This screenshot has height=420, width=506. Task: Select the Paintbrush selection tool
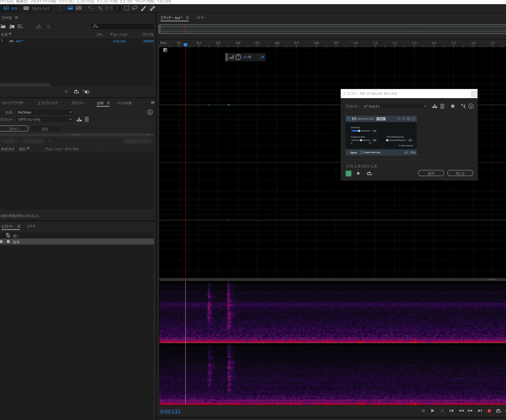pyautogui.click(x=143, y=8)
